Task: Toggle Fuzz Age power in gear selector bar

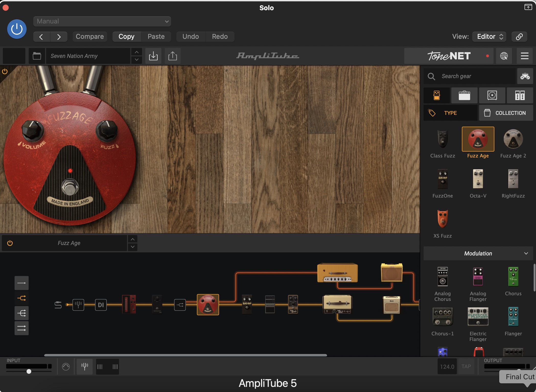Action: (10, 243)
